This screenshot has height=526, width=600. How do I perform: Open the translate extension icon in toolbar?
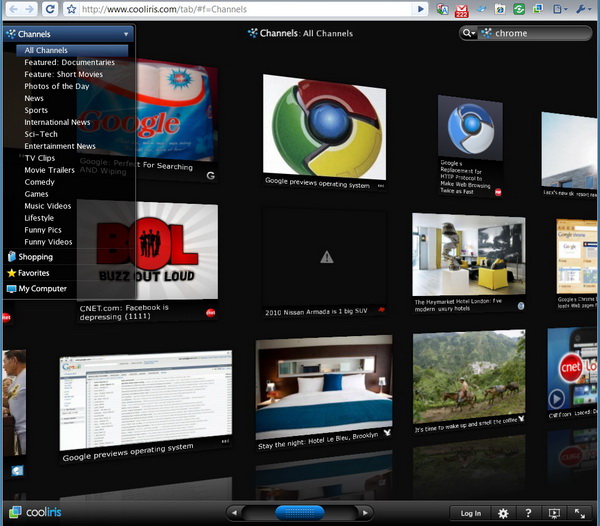tap(442, 9)
